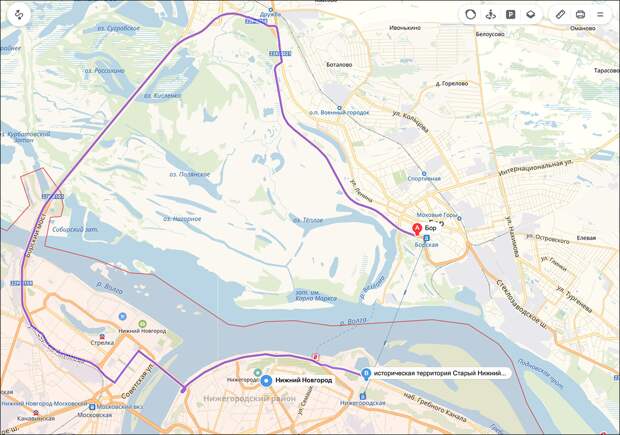
Task: Open the историческая территория Старый Нижний destination label
Action: 440,373
